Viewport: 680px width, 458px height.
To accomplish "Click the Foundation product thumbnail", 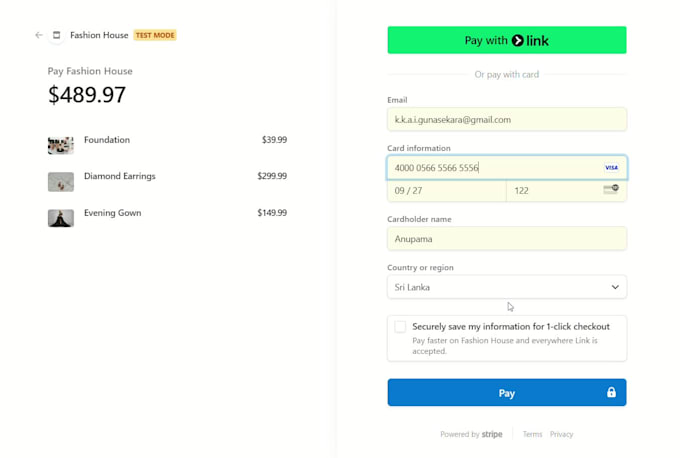I will click(x=61, y=145).
